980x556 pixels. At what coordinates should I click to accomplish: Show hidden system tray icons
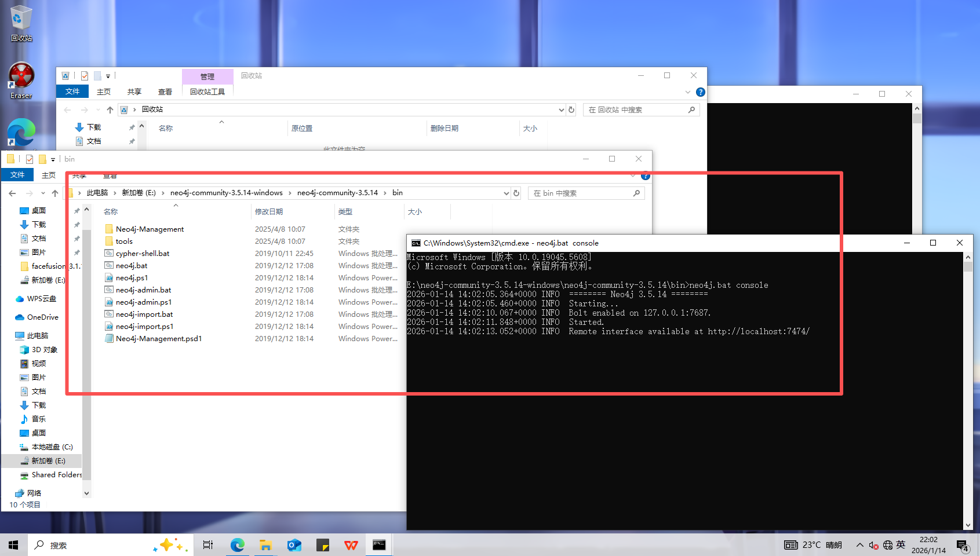859,545
